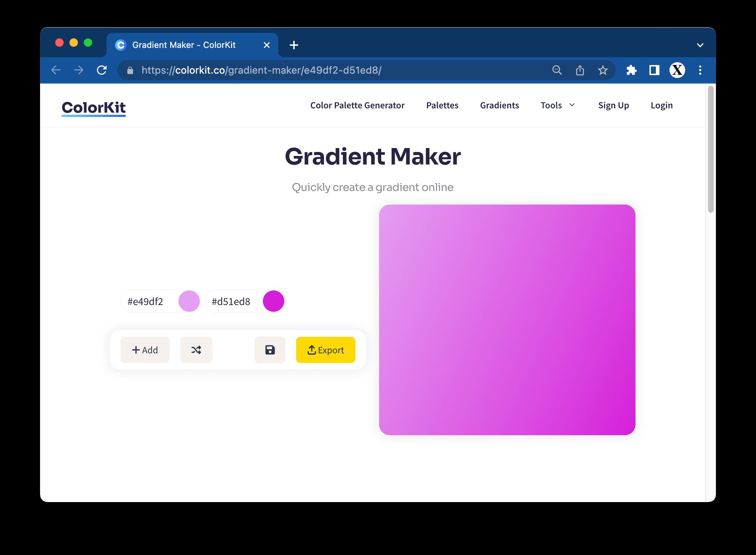Close the Gradient Maker tab
This screenshot has height=555, width=756.
267,45
